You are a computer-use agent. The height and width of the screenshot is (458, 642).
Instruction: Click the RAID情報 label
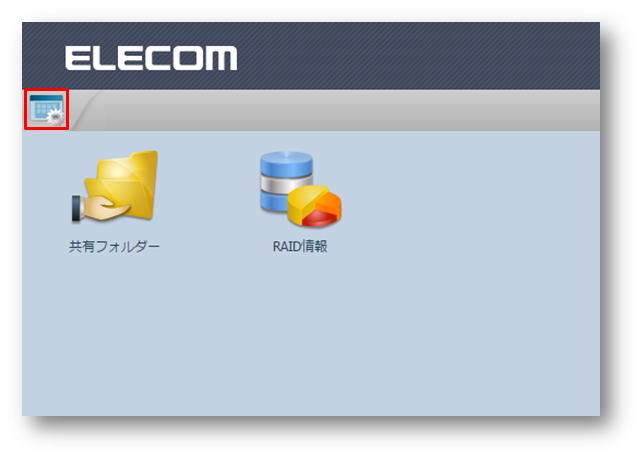point(300,247)
